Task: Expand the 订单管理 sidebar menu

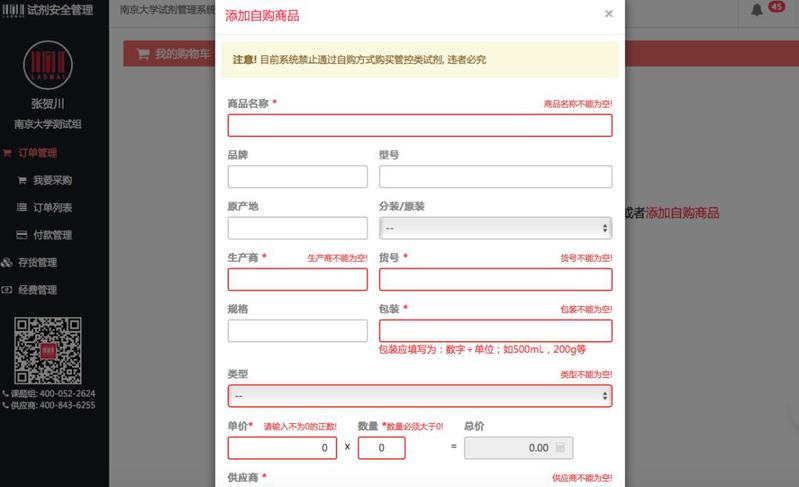Action: (x=37, y=153)
